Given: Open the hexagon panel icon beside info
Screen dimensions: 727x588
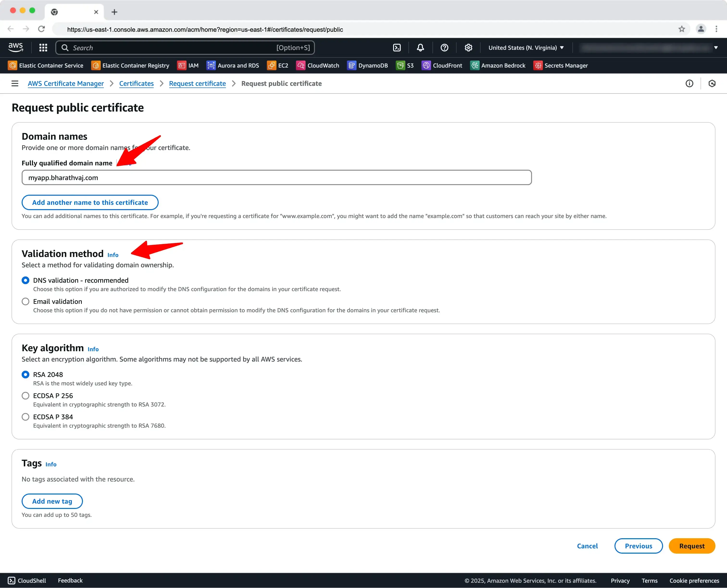Looking at the screenshot, I should tap(712, 83).
